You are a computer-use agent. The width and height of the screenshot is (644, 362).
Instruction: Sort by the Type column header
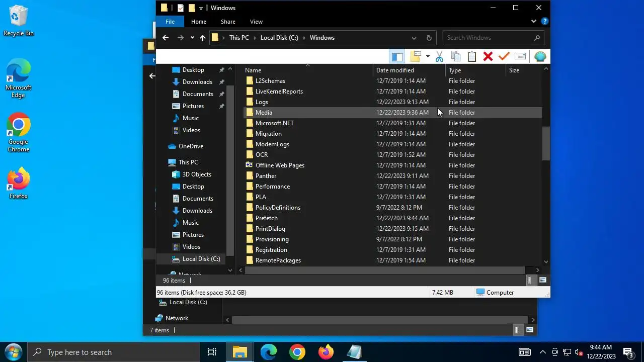476,70
